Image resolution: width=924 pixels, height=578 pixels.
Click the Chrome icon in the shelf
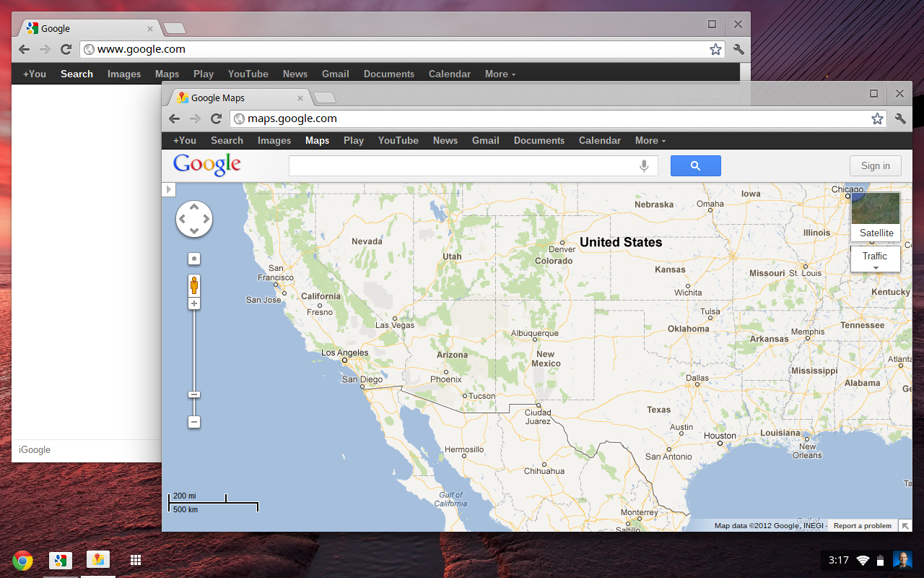(x=22, y=560)
